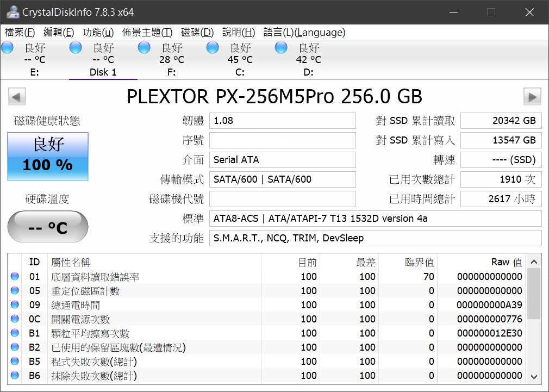Screen dimensions: 549x392
Task: Click the transfer mode field SATA/600 | SATA/600
Action: coord(283,180)
